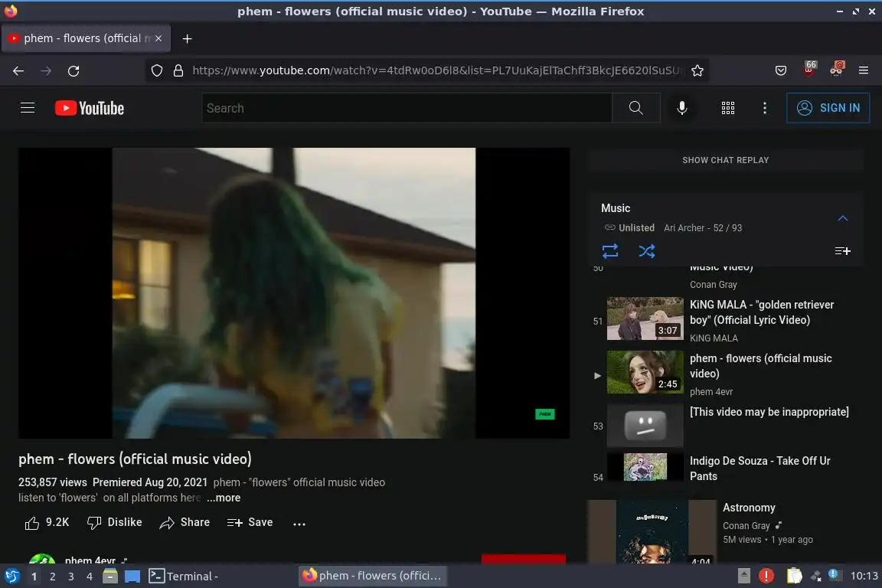The height and width of the screenshot is (588, 882).
Task: Click the Dislike button
Action: 115,523
